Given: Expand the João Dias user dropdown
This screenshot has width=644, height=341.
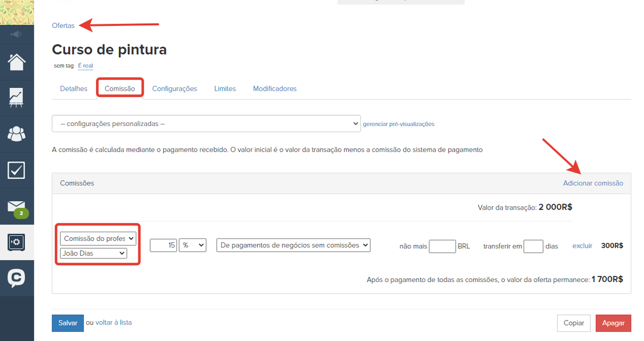Looking at the screenshot, I should [93, 253].
